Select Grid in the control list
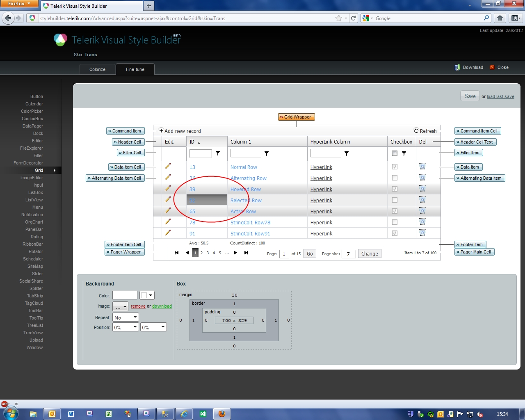The image size is (525, 420). click(39, 170)
